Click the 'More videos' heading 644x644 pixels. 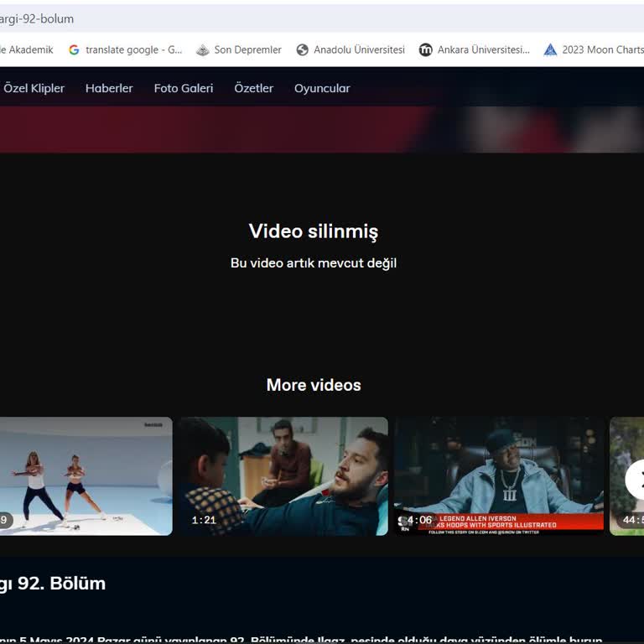(314, 385)
